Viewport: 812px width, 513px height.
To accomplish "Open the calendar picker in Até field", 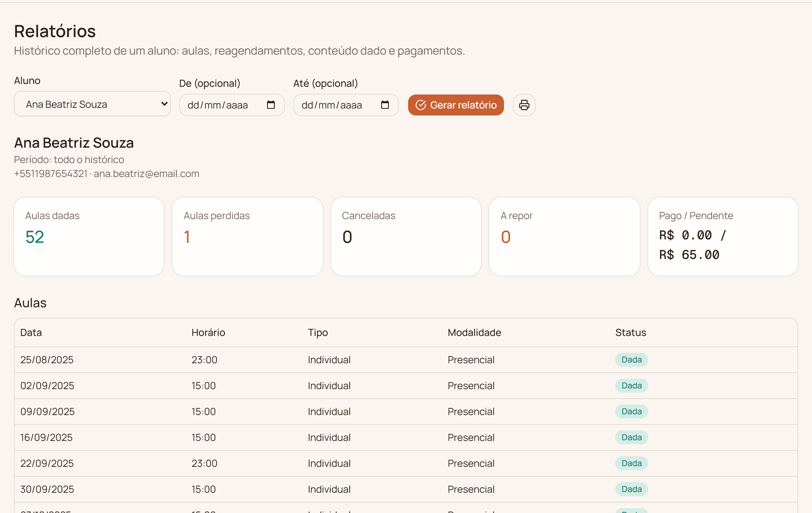I will tap(385, 105).
